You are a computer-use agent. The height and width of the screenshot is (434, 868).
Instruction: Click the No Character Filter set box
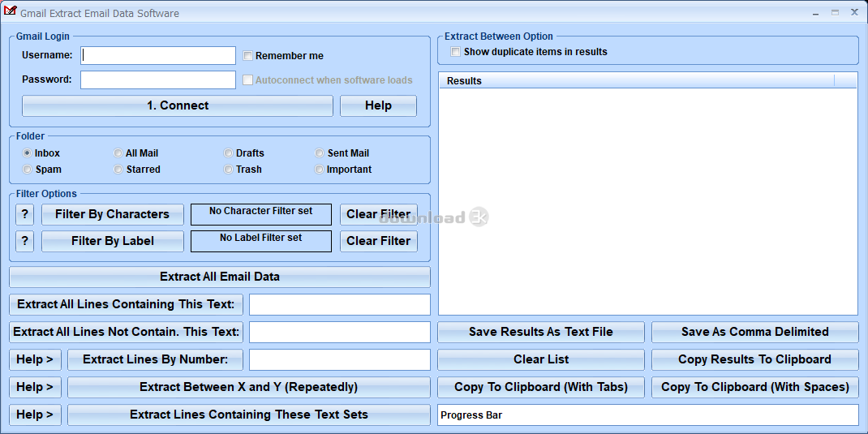260,214
